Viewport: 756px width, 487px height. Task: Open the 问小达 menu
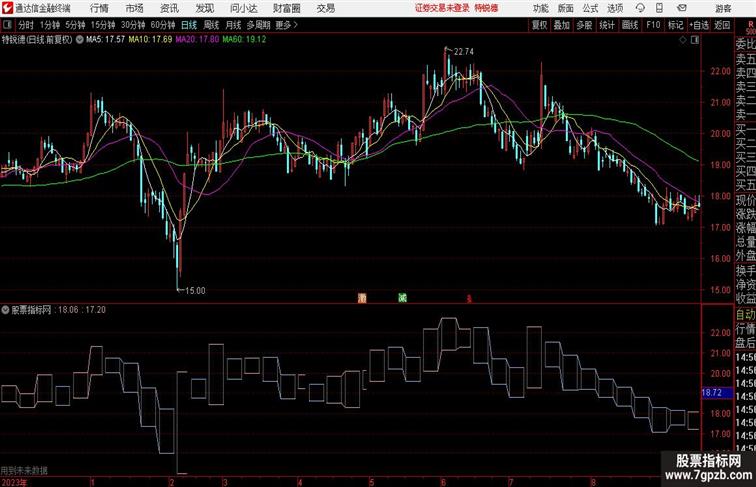[x=243, y=8]
